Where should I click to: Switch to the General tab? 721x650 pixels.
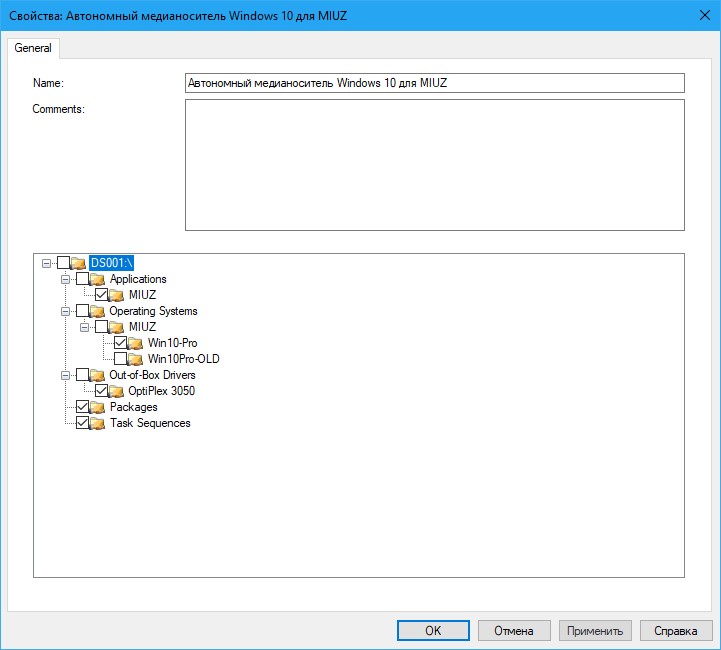click(34, 48)
